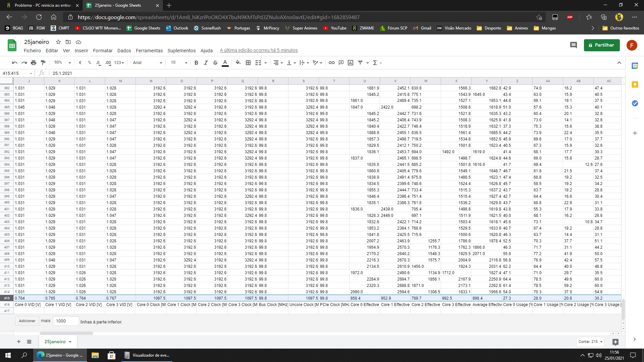Toggle bold formatting

coord(196,63)
